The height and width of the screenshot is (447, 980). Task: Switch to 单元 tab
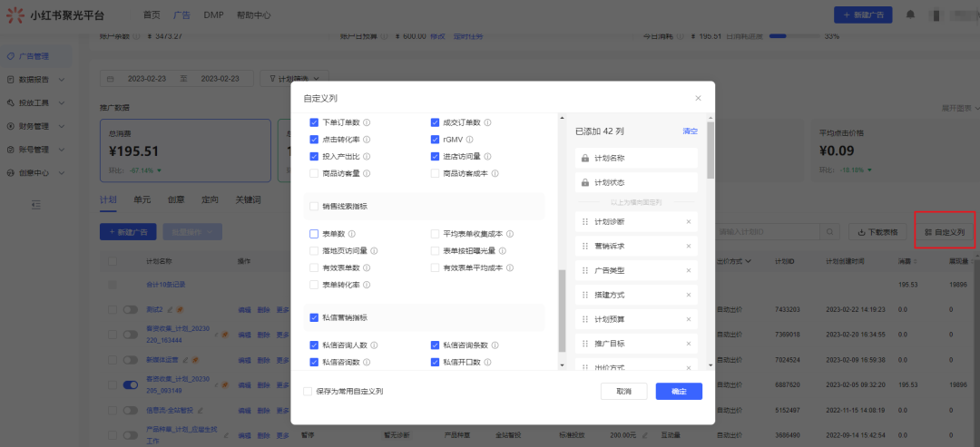click(142, 199)
